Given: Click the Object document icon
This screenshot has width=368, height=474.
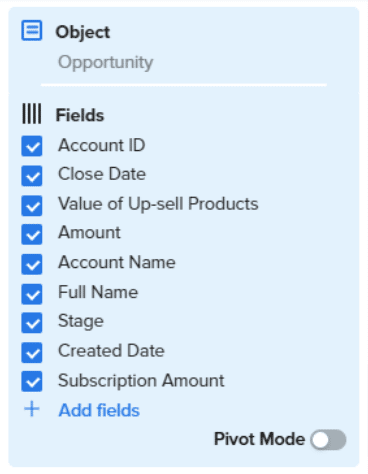Looking at the screenshot, I should point(32,30).
